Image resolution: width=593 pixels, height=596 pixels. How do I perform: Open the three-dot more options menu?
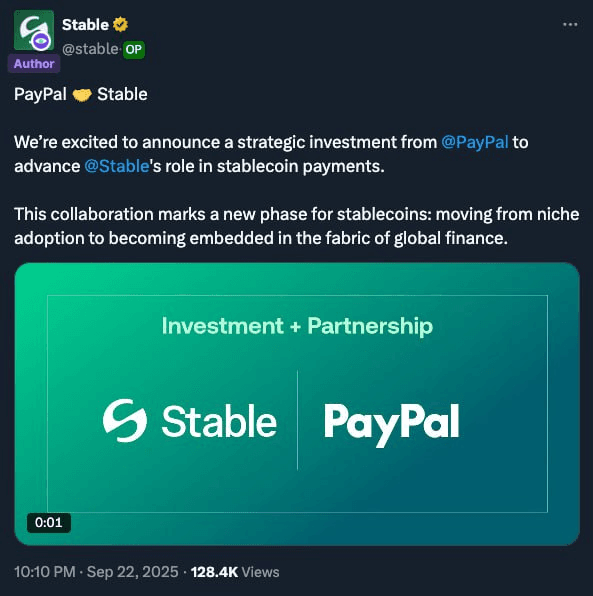point(570,24)
